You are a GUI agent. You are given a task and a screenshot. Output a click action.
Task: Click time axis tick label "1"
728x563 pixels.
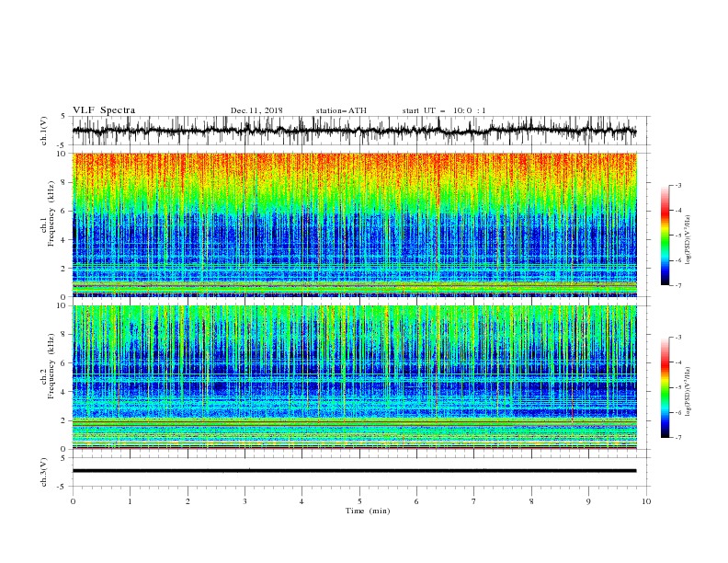pos(130,501)
